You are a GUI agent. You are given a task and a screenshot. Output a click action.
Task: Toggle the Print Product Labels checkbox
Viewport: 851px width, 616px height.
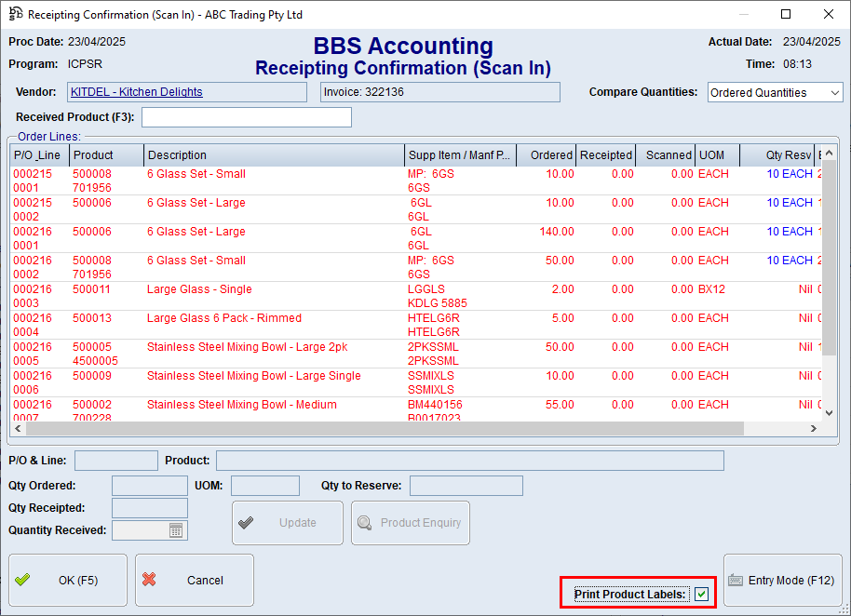click(701, 595)
